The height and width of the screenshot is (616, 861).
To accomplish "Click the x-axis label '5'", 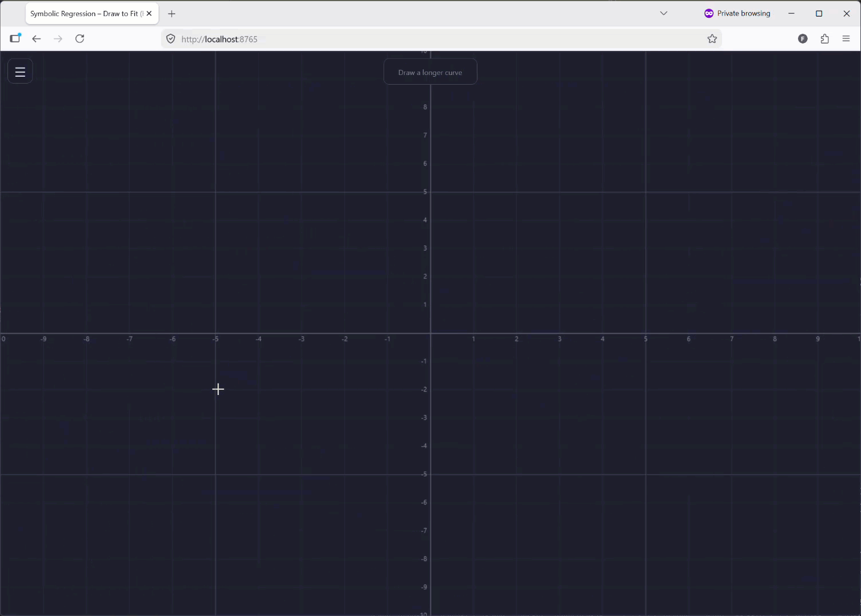I will (x=645, y=339).
